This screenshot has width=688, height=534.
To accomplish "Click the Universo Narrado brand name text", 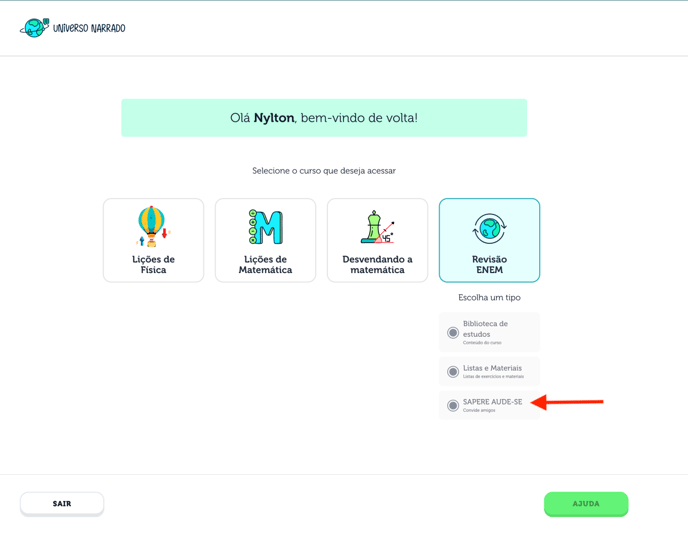I will pos(89,28).
